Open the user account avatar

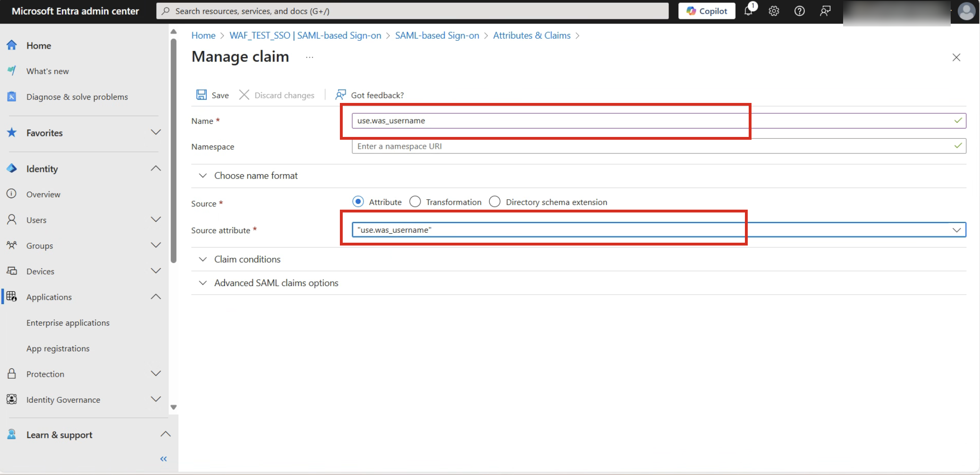[x=966, y=11]
